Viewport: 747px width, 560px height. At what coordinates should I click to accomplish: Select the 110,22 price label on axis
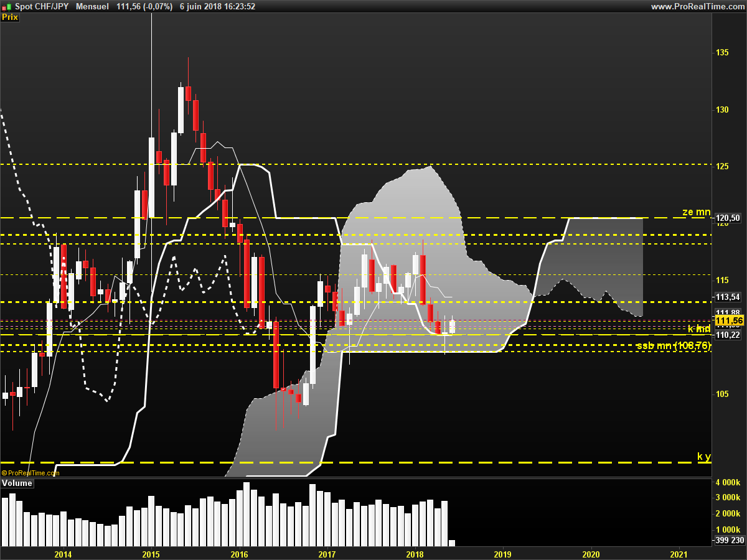point(728,335)
